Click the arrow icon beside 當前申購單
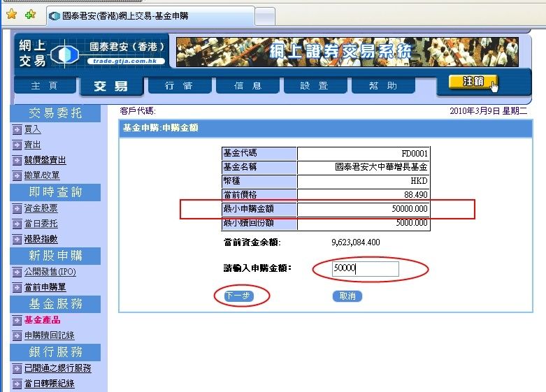The image size is (546, 392). point(17,288)
